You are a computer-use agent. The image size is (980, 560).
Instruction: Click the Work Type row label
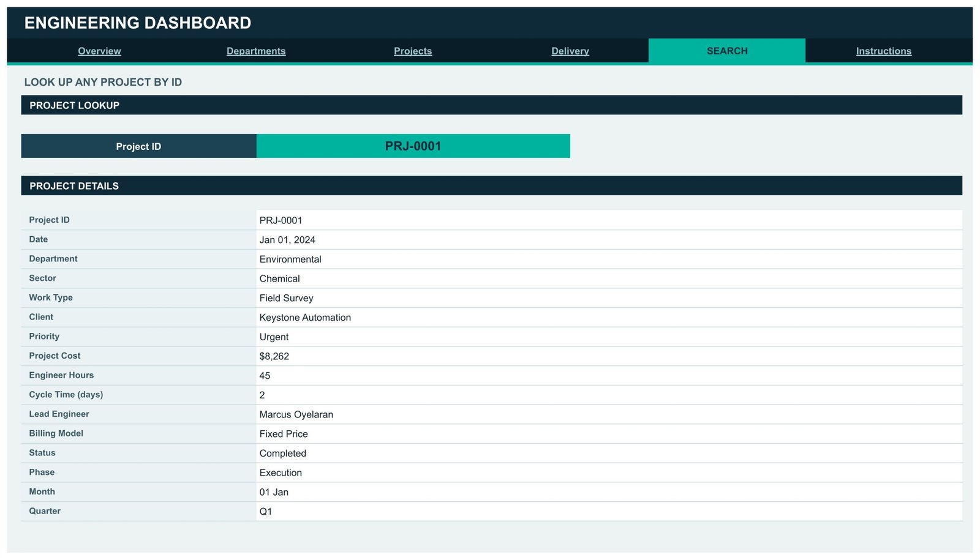click(51, 297)
